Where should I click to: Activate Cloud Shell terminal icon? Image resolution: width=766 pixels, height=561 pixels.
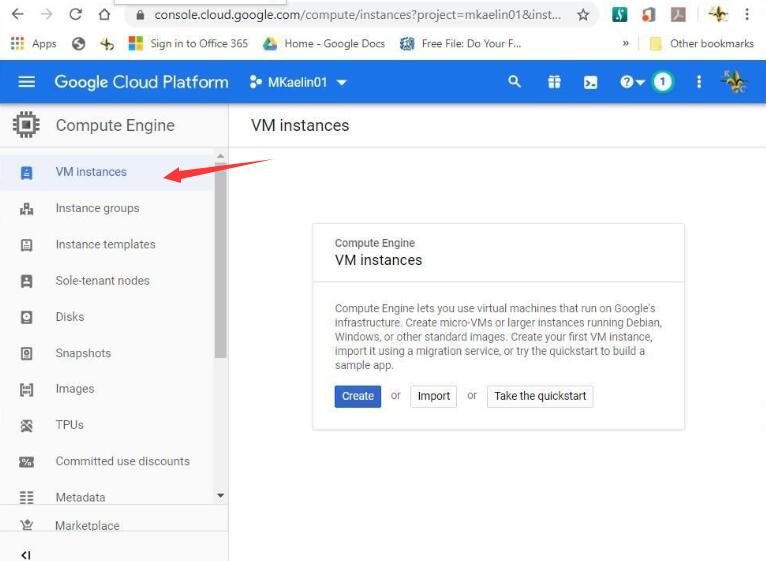point(590,82)
